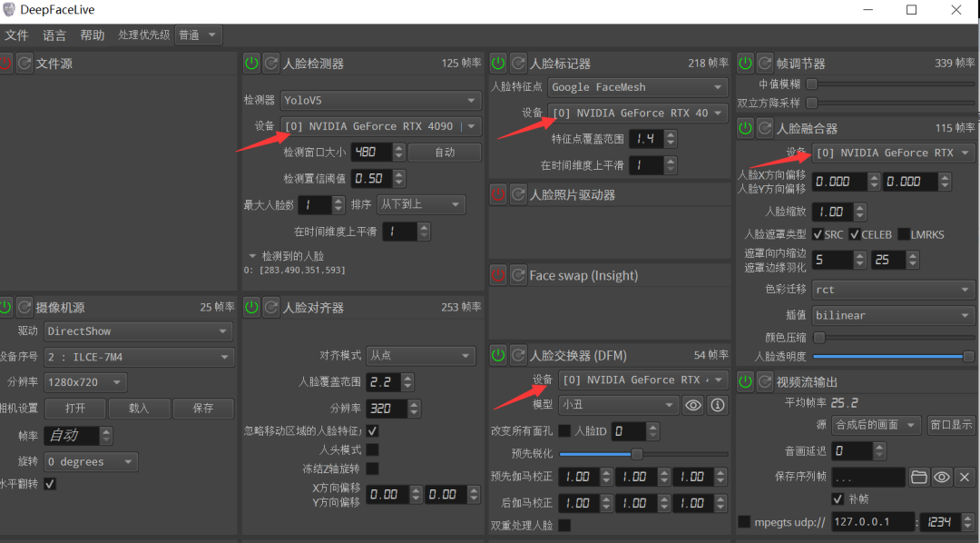Open 设备序号 ILCE-7M4 camera dropdown
The image size is (980, 543).
(x=140, y=357)
